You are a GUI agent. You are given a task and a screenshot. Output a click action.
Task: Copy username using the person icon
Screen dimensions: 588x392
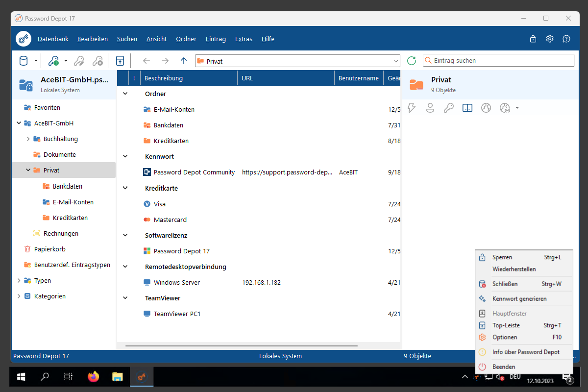coord(430,108)
